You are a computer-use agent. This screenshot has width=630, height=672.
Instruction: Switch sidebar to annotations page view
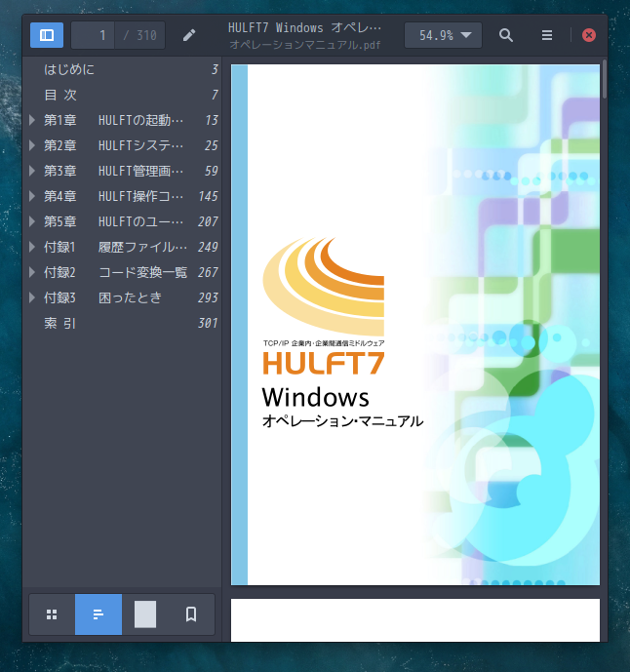pyautogui.click(x=145, y=614)
